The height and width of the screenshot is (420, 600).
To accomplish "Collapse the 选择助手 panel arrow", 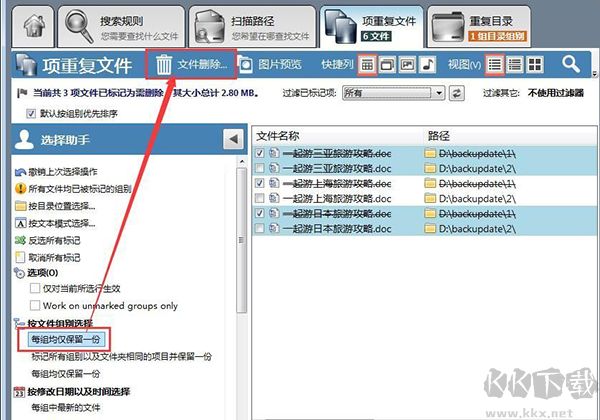I will [233, 140].
